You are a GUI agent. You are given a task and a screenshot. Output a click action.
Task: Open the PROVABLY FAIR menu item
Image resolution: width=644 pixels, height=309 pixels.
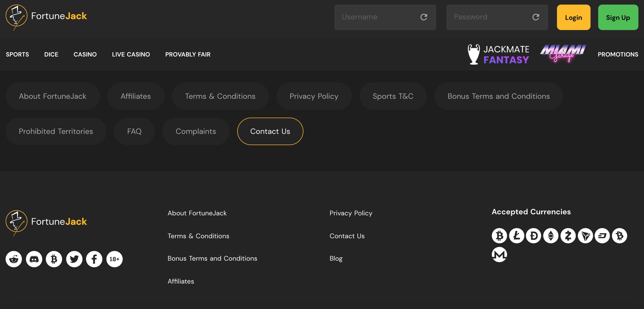point(188,54)
